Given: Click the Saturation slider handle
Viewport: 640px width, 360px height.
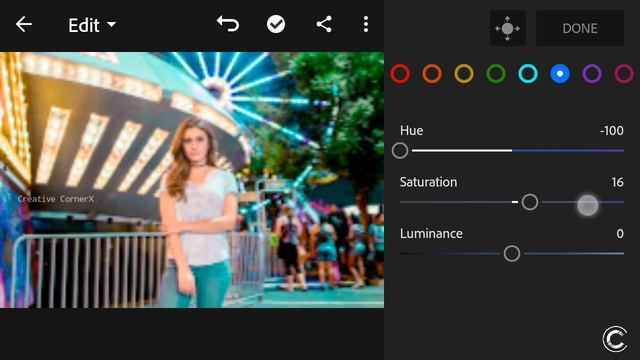Looking at the screenshot, I should [x=530, y=202].
